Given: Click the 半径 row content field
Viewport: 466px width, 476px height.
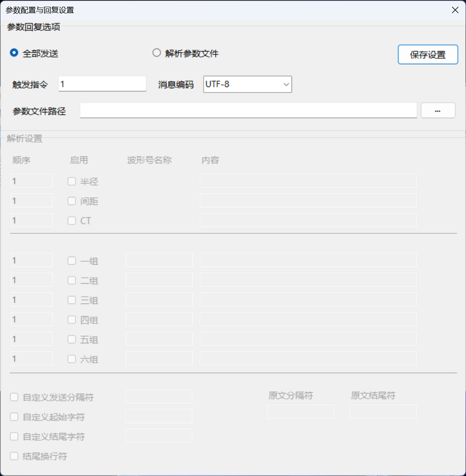Looking at the screenshot, I should [x=308, y=181].
